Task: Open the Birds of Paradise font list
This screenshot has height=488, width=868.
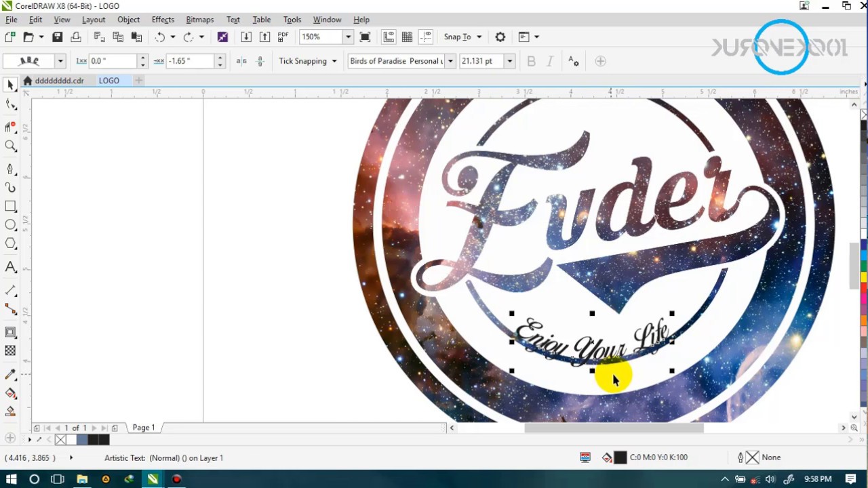Action: point(449,61)
